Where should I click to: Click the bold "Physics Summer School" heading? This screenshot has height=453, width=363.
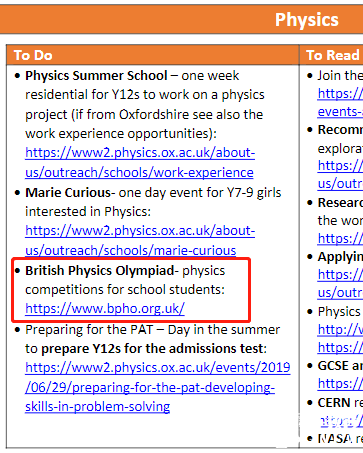tap(96, 76)
